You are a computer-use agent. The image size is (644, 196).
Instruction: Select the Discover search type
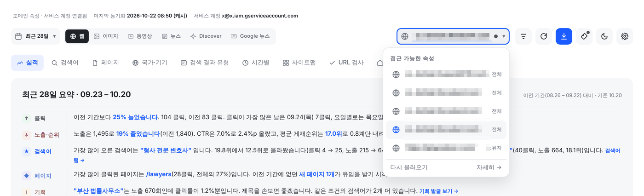tap(206, 36)
